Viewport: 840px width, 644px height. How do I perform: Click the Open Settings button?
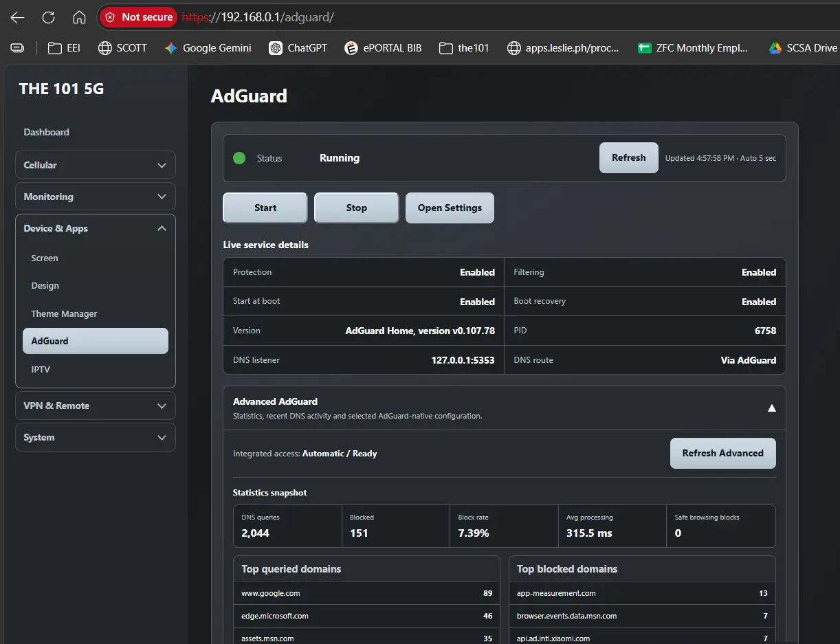point(450,208)
